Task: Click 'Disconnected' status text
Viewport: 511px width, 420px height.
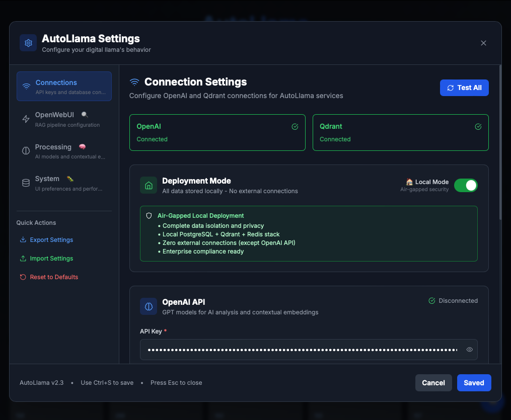Action: click(458, 300)
